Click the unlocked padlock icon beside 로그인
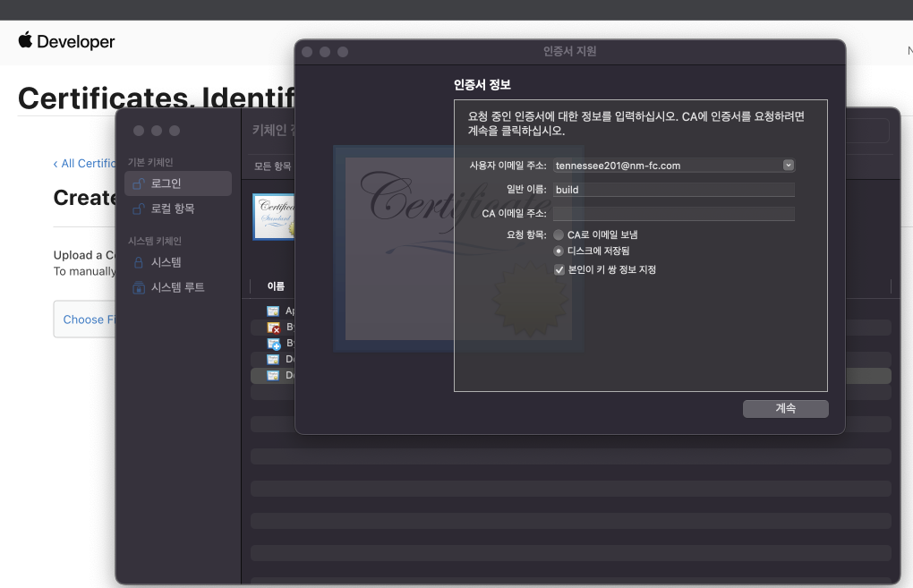Screen dimensions: 913x588 tap(139, 183)
